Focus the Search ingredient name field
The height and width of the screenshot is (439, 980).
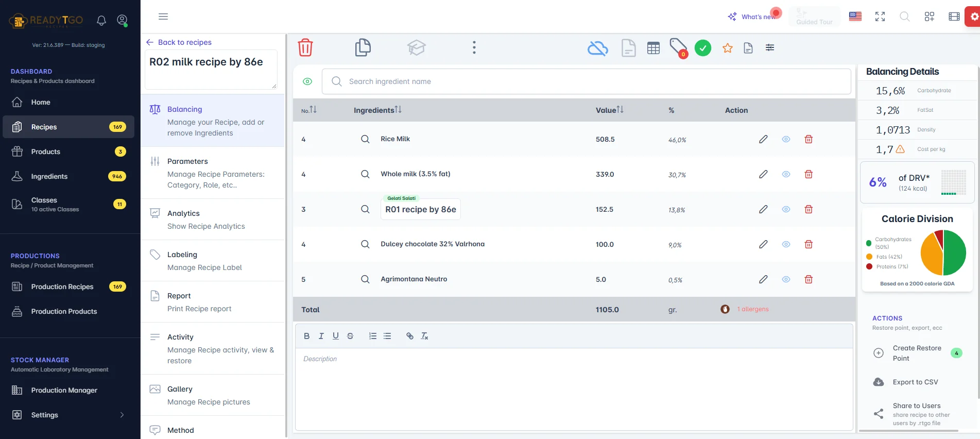click(x=586, y=81)
